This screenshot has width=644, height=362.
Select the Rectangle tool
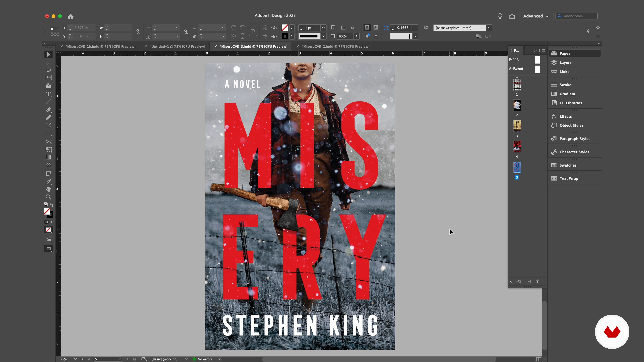[48, 133]
